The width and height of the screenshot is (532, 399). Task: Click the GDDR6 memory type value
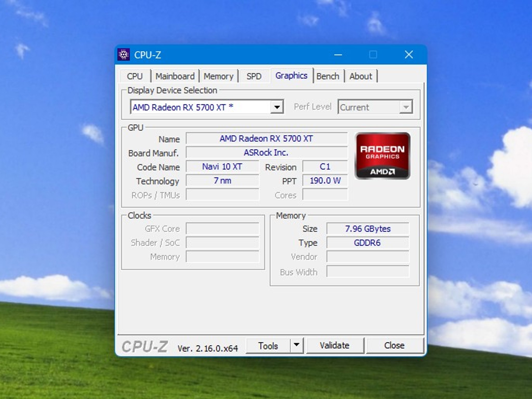click(368, 243)
